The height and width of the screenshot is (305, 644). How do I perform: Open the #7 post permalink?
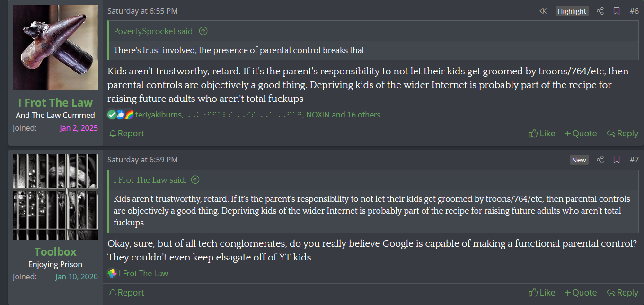click(634, 160)
